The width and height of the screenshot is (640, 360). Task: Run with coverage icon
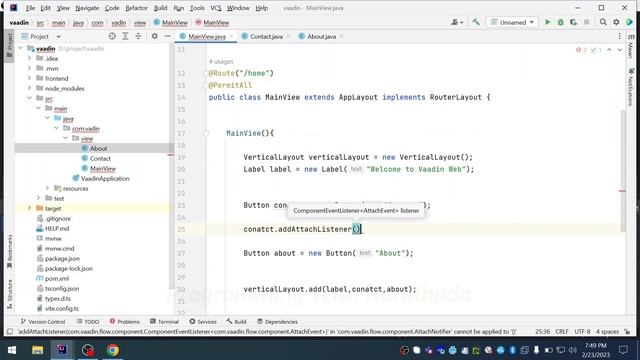pos(573,22)
